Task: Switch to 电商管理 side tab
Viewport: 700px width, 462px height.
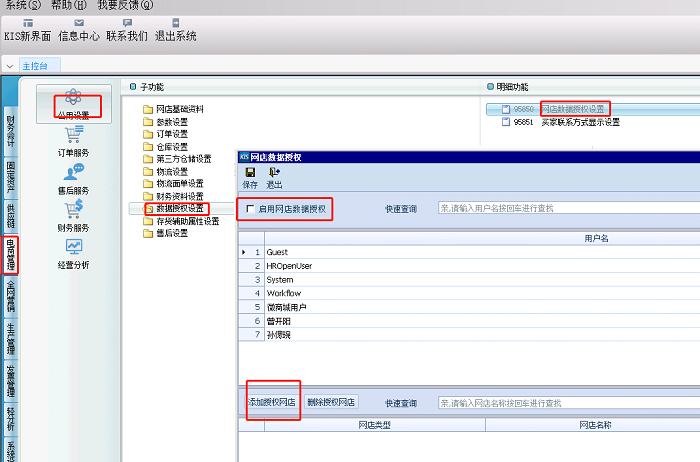Action: (11, 255)
